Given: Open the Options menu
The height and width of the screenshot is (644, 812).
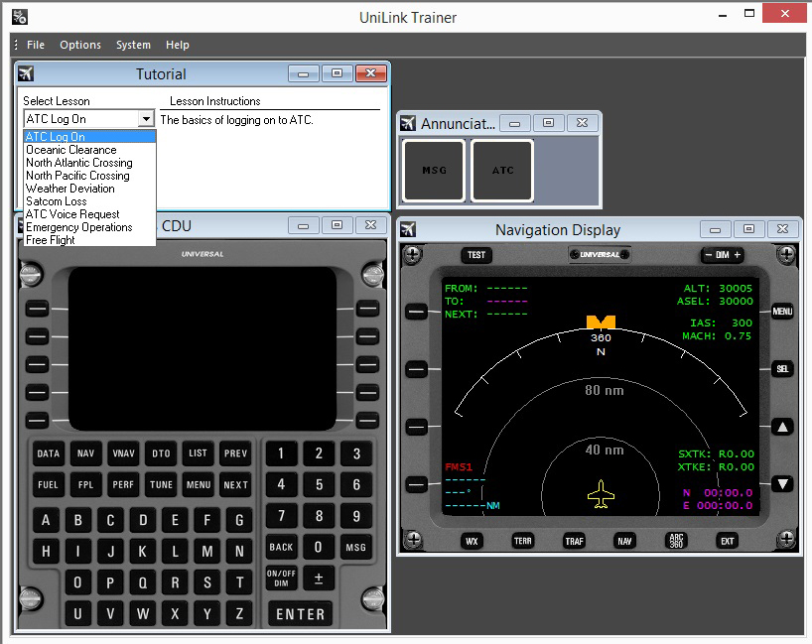Looking at the screenshot, I should (80, 45).
